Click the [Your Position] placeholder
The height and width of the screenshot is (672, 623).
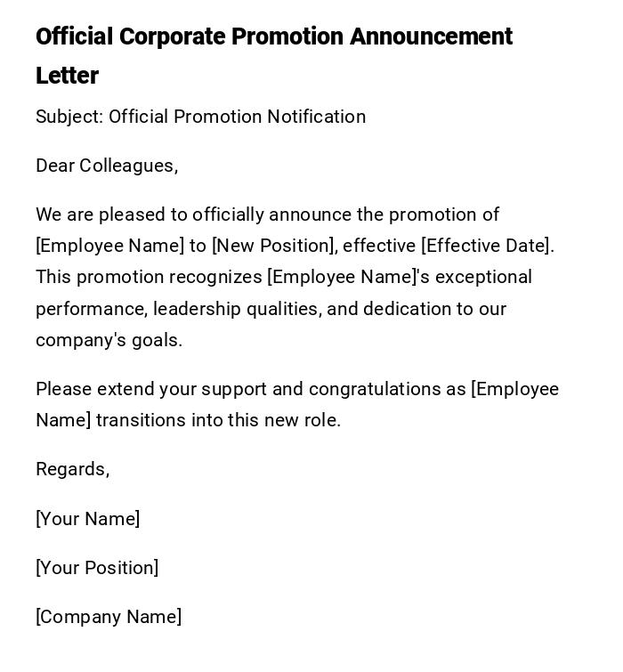point(97,568)
